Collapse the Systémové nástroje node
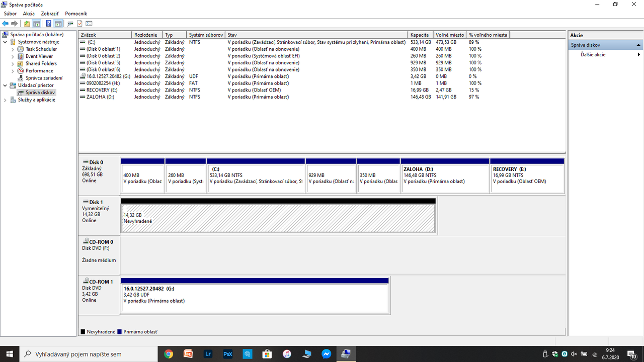The width and height of the screenshot is (644, 362). click(6, 42)
